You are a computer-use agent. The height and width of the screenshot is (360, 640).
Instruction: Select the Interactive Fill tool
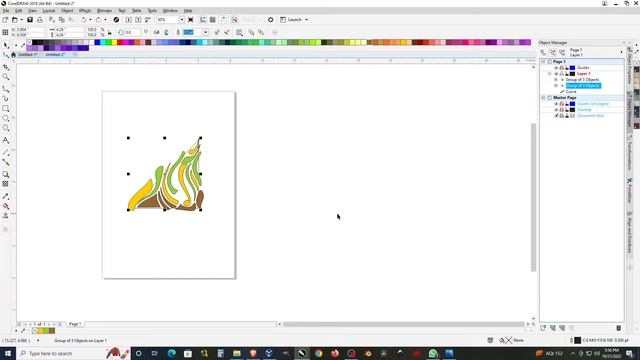click(x=6, y=206)
